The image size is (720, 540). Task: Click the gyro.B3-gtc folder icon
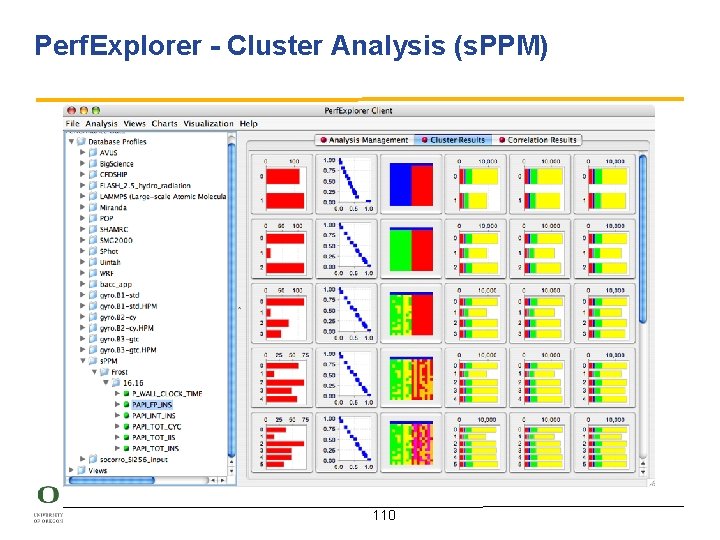(93, 339)
